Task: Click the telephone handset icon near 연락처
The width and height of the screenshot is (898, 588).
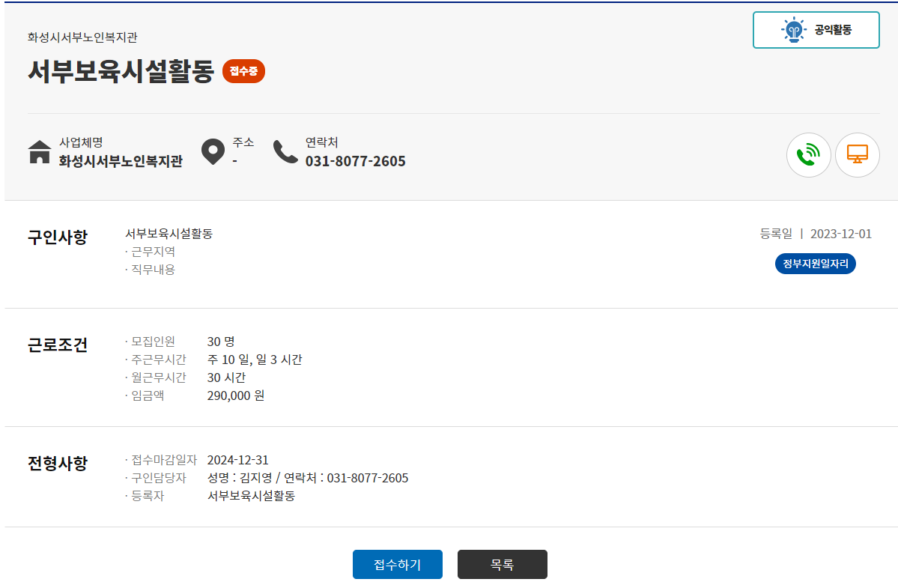Action: coord(287,153)
